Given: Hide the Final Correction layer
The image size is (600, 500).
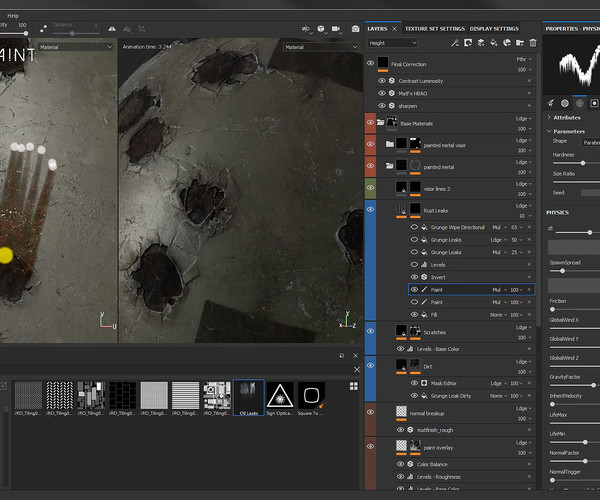Looking at the screenshot, I should [370, 63].
